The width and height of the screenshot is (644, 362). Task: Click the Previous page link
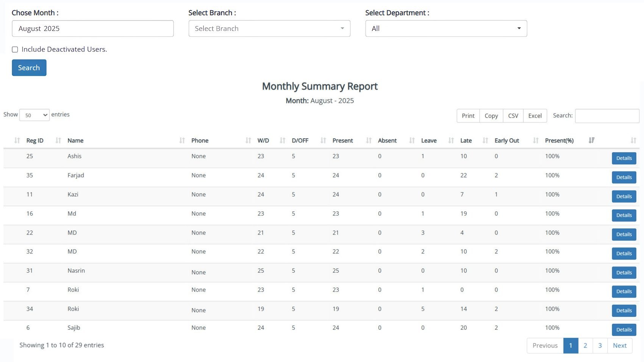coord(545,346)
